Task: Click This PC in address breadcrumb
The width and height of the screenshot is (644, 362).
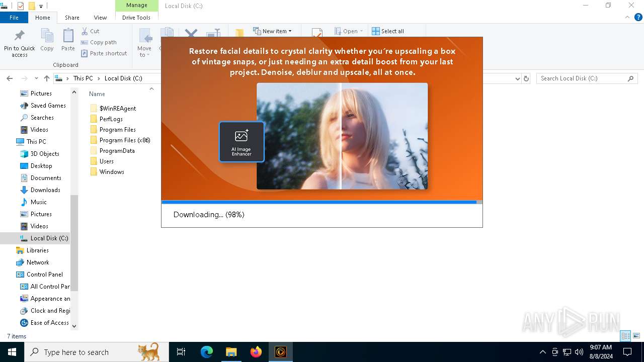Action: (83, 78)
